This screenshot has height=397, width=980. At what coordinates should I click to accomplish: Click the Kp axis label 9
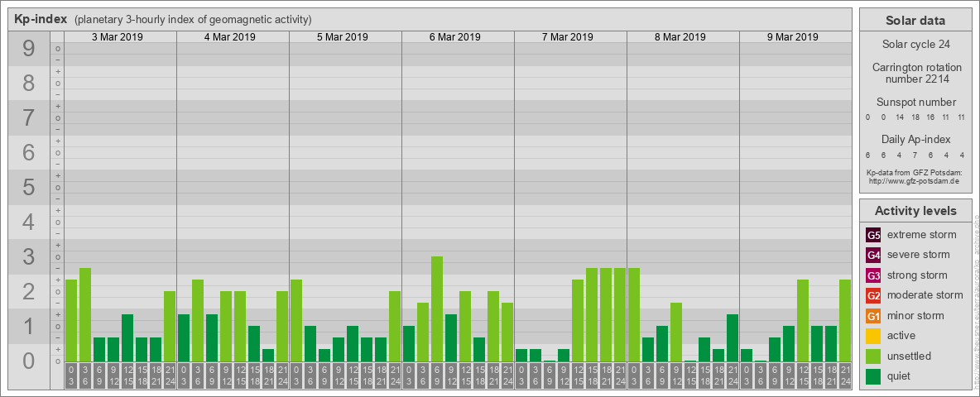click(29, 48)
